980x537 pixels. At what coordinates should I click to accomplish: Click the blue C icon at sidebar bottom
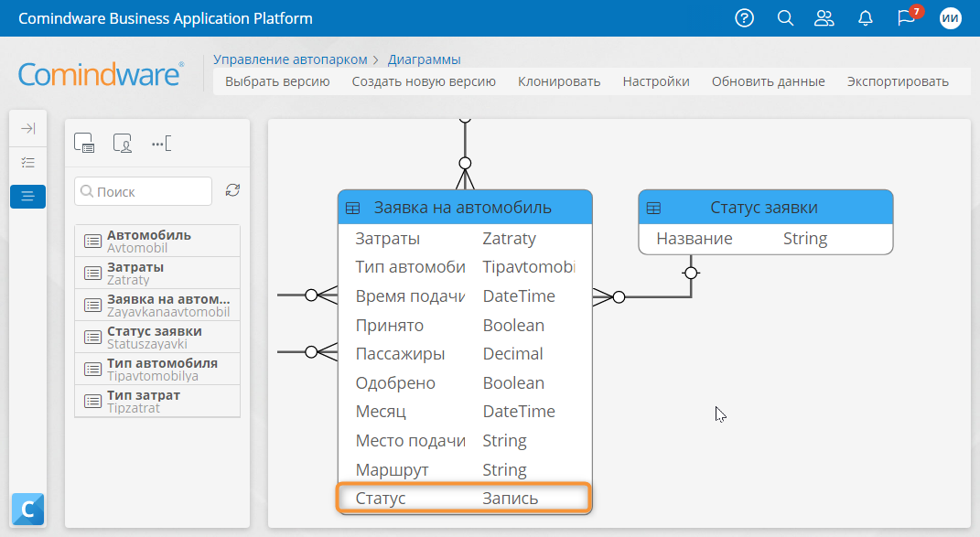28,509
